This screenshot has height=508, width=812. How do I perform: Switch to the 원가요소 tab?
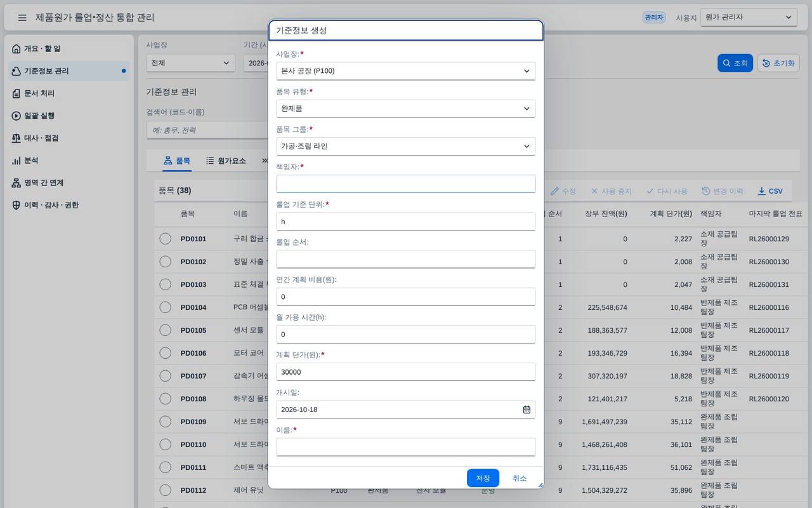pyautogui.click(x=226, y=161)
